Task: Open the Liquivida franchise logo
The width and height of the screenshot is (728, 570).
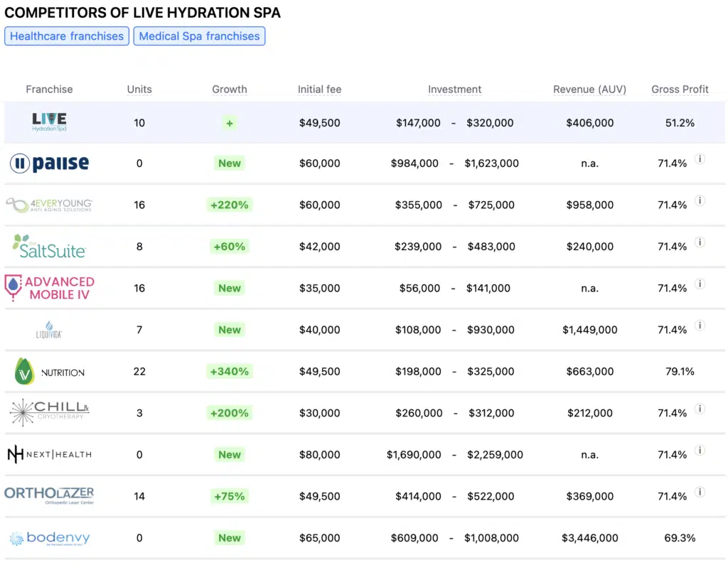Action: pos(49,330)
